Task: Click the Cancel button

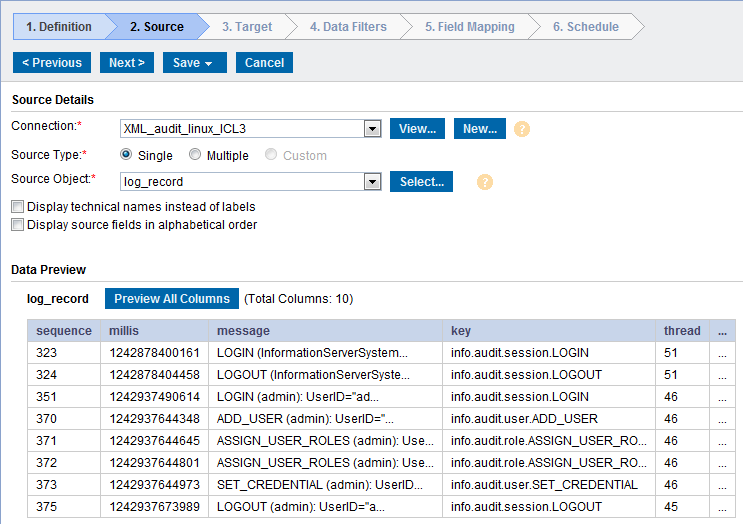Action: 264,63
